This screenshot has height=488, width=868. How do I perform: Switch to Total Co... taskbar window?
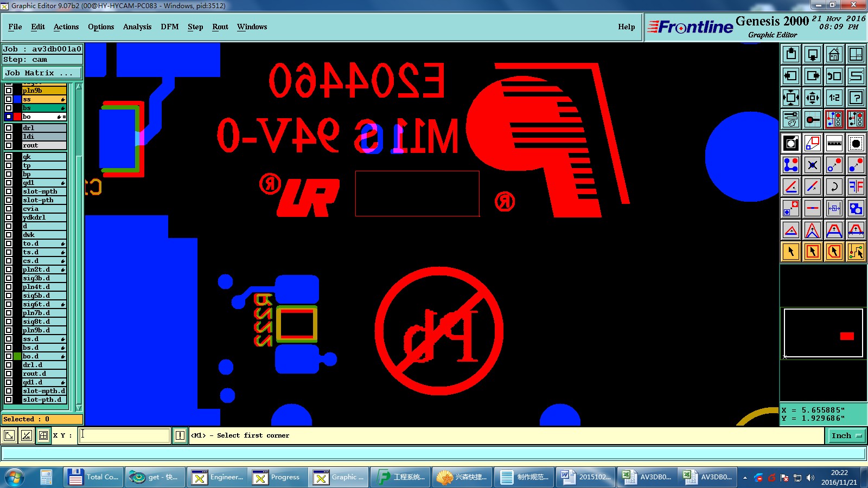pos(93,477)
